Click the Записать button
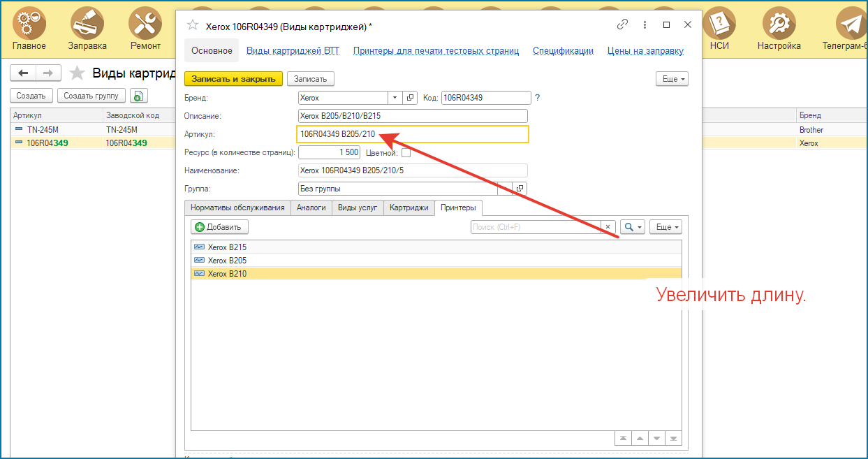 pyautogui.click(x=311, y=79)
